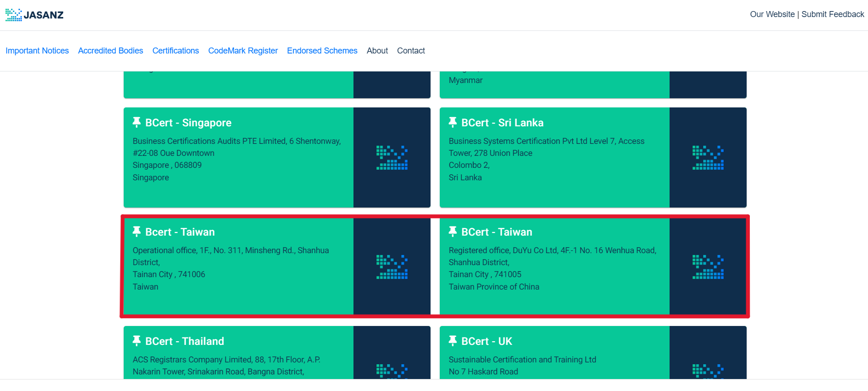Open BCert - Taiwan registered office title
The image size is (868, 391).
(x=497, y=232)
